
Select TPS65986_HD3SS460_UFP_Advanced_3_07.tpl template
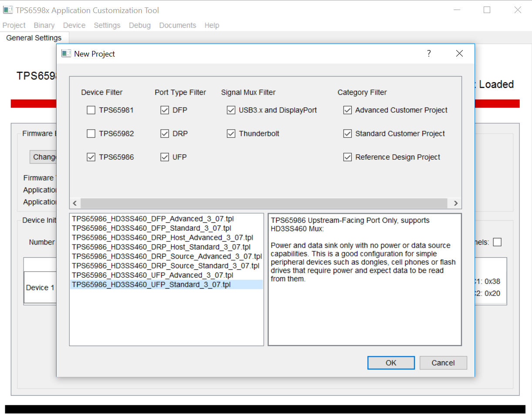point(152,275)
